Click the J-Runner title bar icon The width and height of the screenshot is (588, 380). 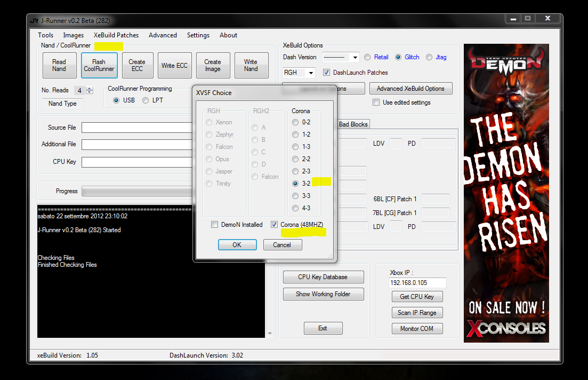pyautogui.click(x=34, y=21)
